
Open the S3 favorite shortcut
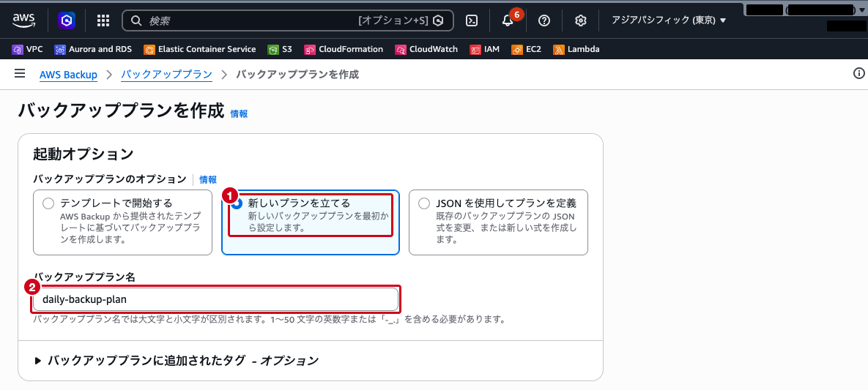coord(280,49)
